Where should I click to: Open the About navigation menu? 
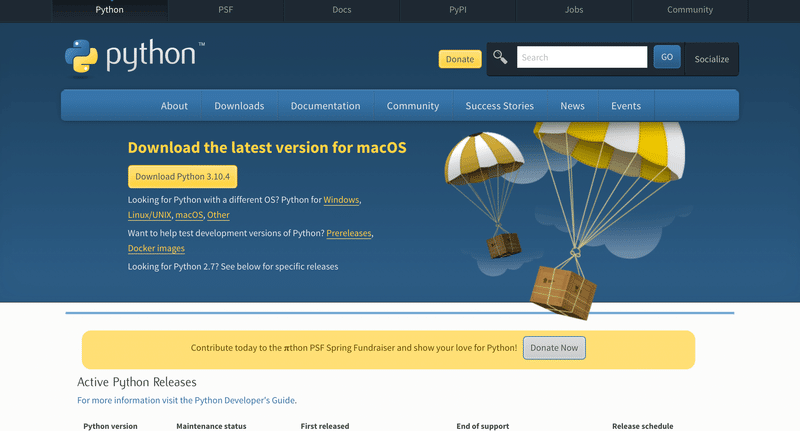coord(174,106)
